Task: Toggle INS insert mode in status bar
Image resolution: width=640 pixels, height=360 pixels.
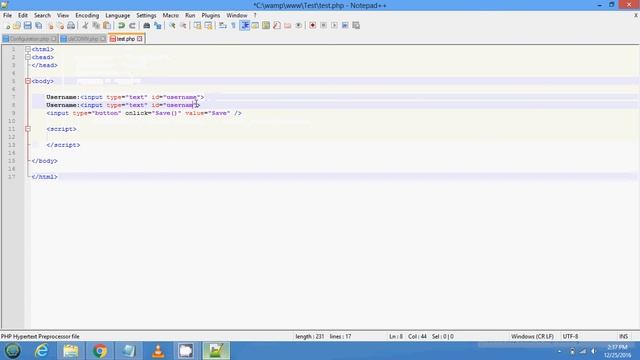Action: 624,337
